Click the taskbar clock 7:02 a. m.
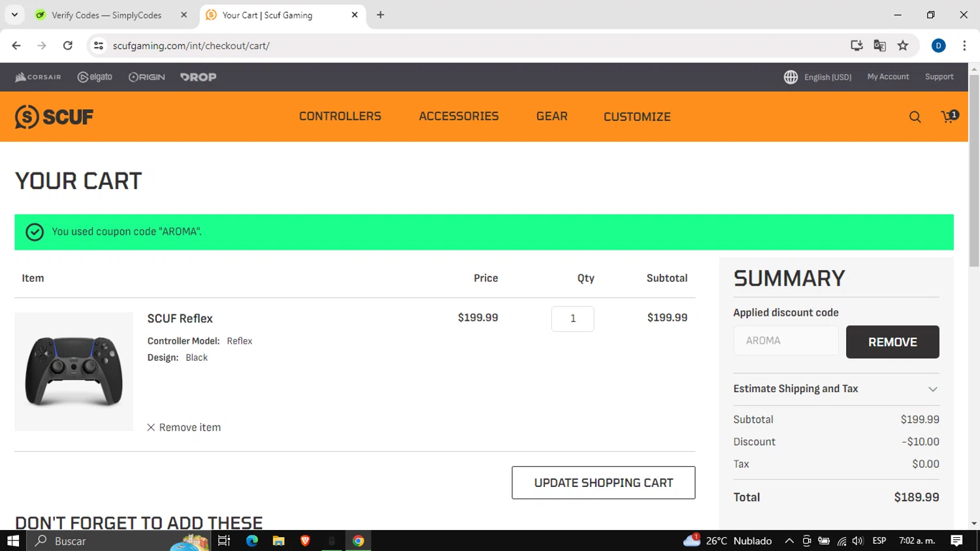 (x=917, y=541)
